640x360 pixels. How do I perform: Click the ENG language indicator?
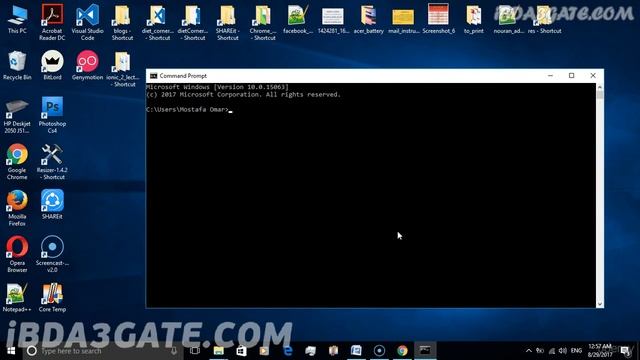point(576,351)
